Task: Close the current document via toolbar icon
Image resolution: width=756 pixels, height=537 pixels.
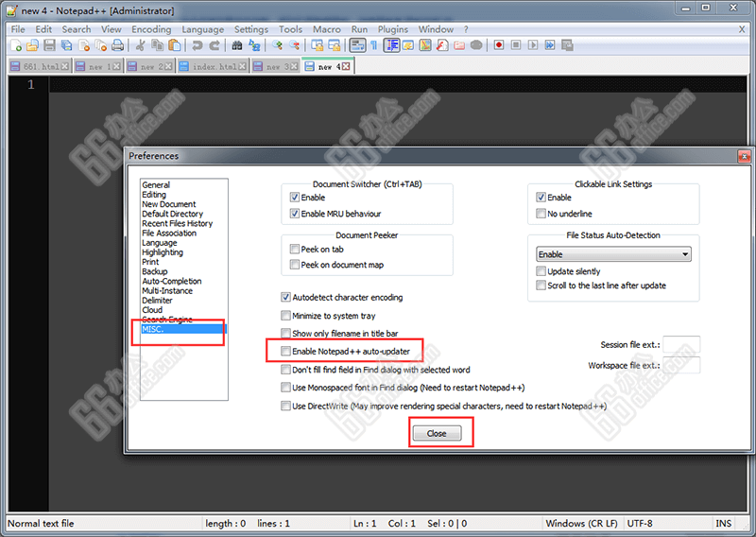Action: 84,45
